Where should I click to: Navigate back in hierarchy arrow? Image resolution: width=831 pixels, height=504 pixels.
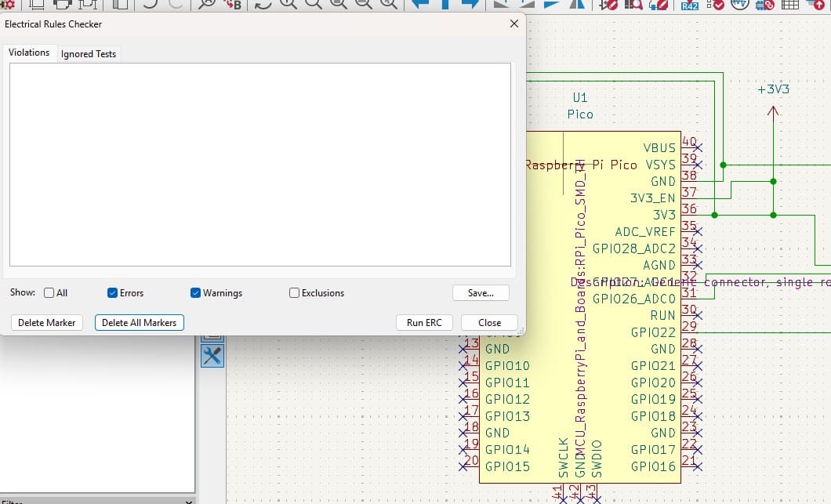coord(421,4)
